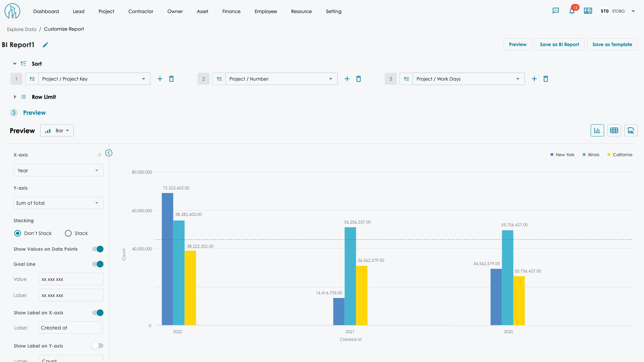The height and width of the screenshot is (362, 644).
Task: Disable the Goal Line toggle
Action: coord(98,264)
